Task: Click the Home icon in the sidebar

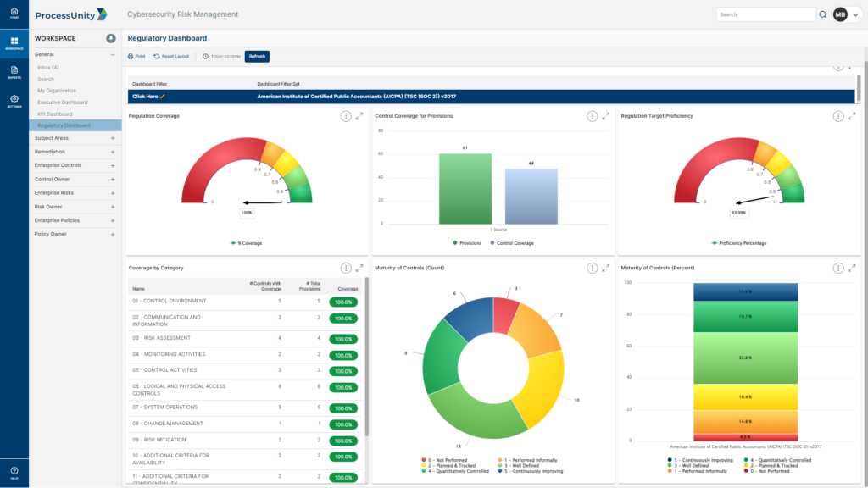Action: point(13,14)
